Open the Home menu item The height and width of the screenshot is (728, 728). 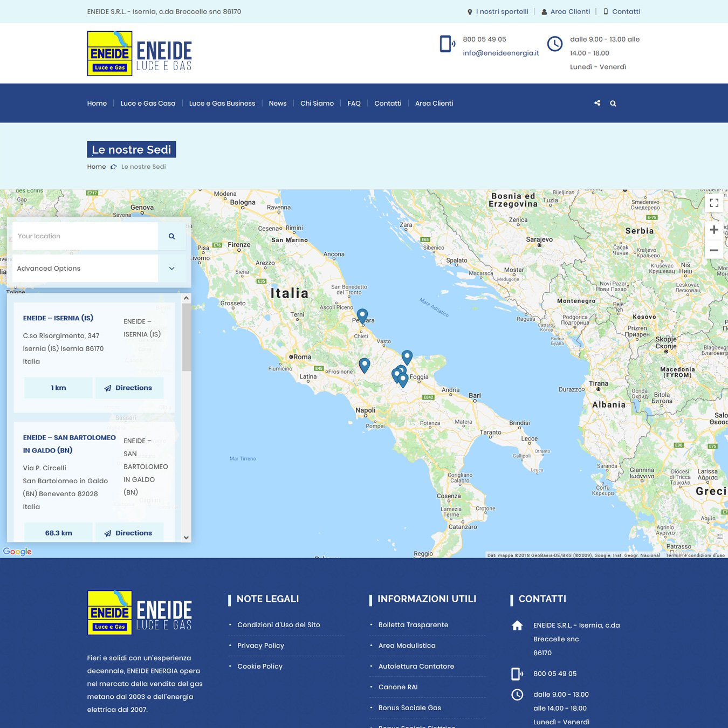coord(97,104)
